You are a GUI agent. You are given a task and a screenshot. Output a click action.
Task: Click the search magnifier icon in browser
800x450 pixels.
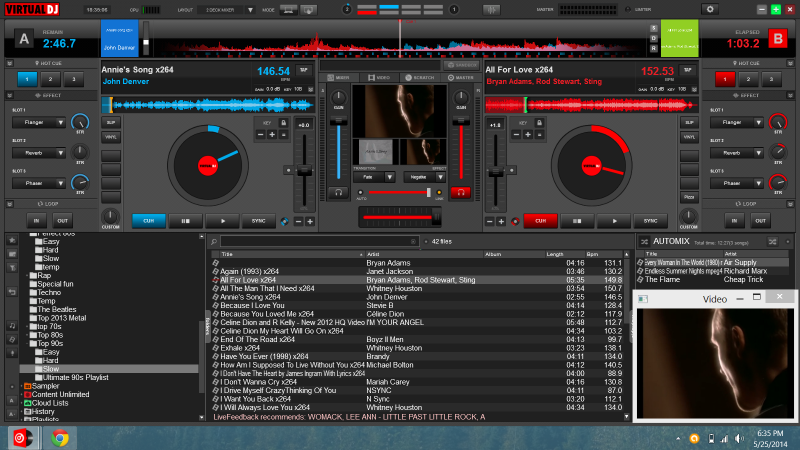tap(214, 241)
